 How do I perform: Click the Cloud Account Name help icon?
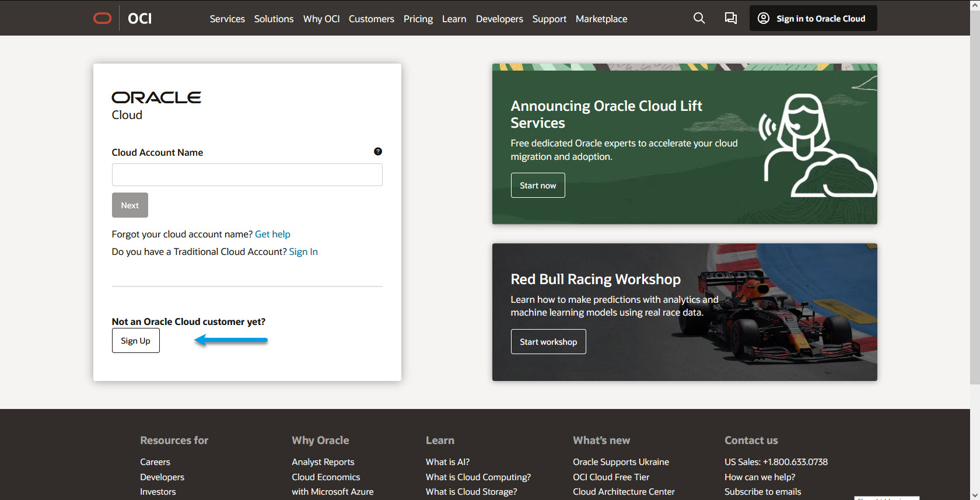[x=378, y=152]
